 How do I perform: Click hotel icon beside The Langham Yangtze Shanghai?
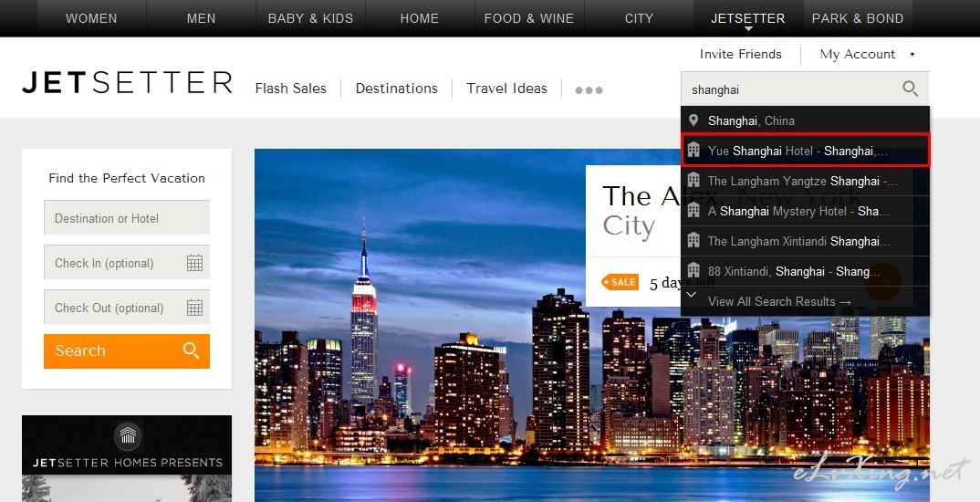click(693, 180)
